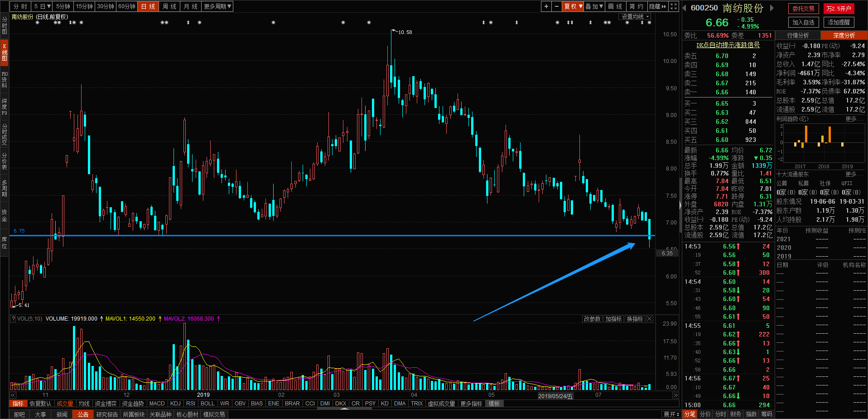Screen dimensions: 868x419
Task: Open 席位 sidebar item
Action: (x=4, y=242)
